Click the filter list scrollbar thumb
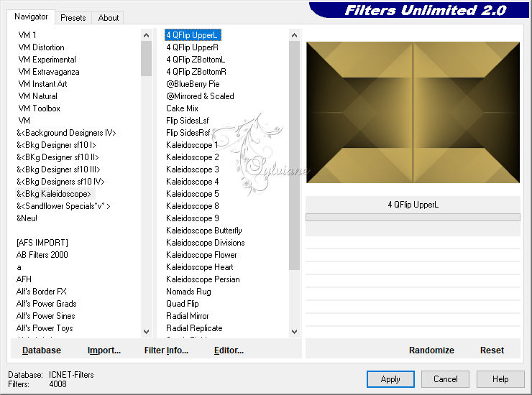The width and height of the screenshot is (532, 395). (x=294, y=156)
